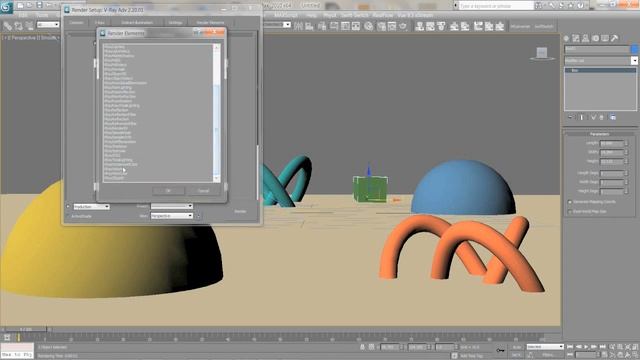Click the Time Configuration icon
Screen dimensions: 640x360
point(604,355)
